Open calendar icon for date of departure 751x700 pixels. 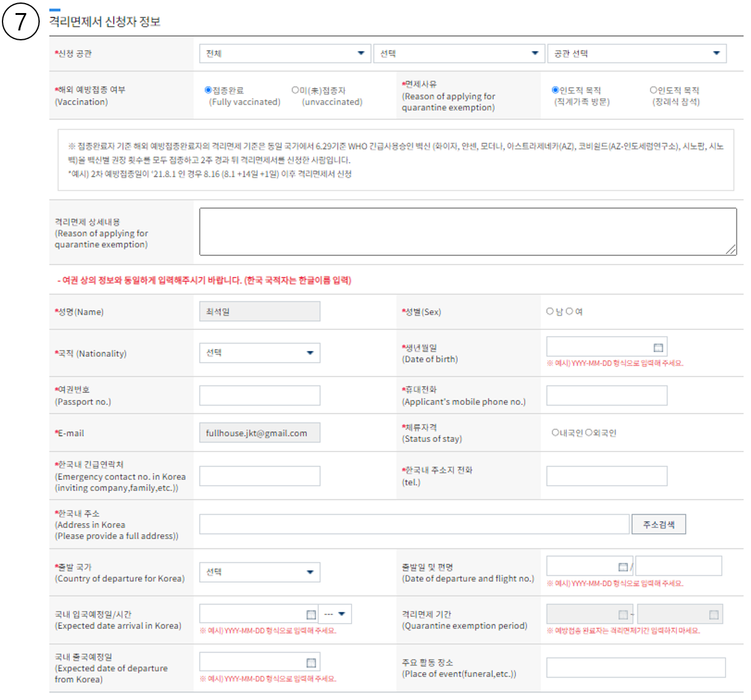[623, 567]
